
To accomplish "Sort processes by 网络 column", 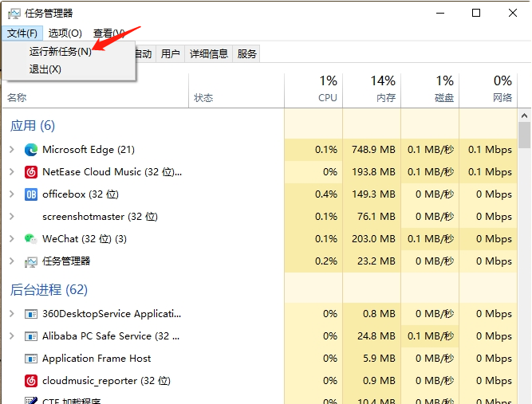I will (x=488, y=91).
